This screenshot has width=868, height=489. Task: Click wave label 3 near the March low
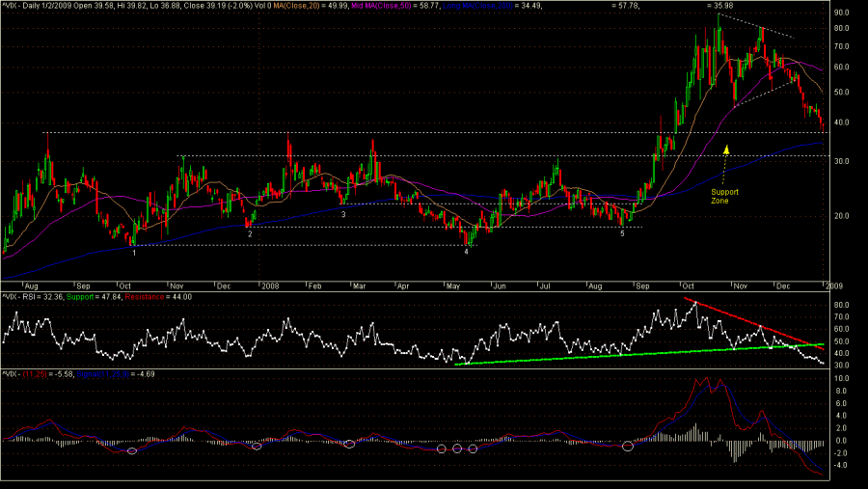343,214
